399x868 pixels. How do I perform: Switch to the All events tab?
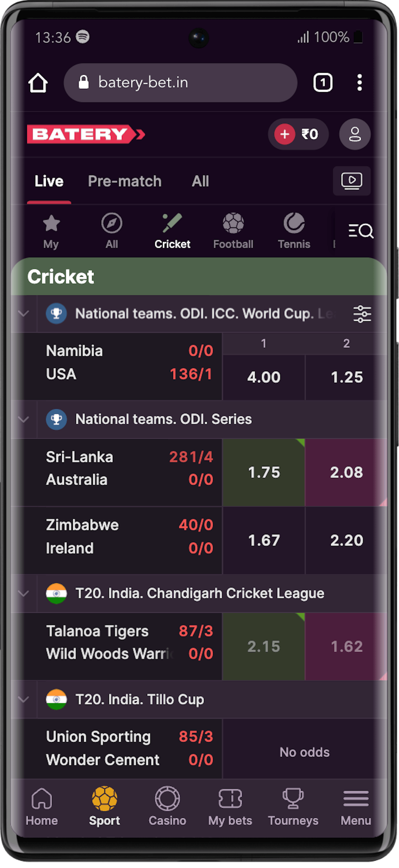coord(200,181)
